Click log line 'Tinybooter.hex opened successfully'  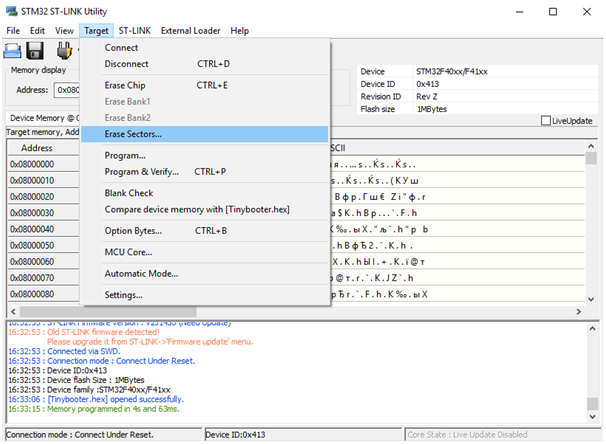pos(96,399)
